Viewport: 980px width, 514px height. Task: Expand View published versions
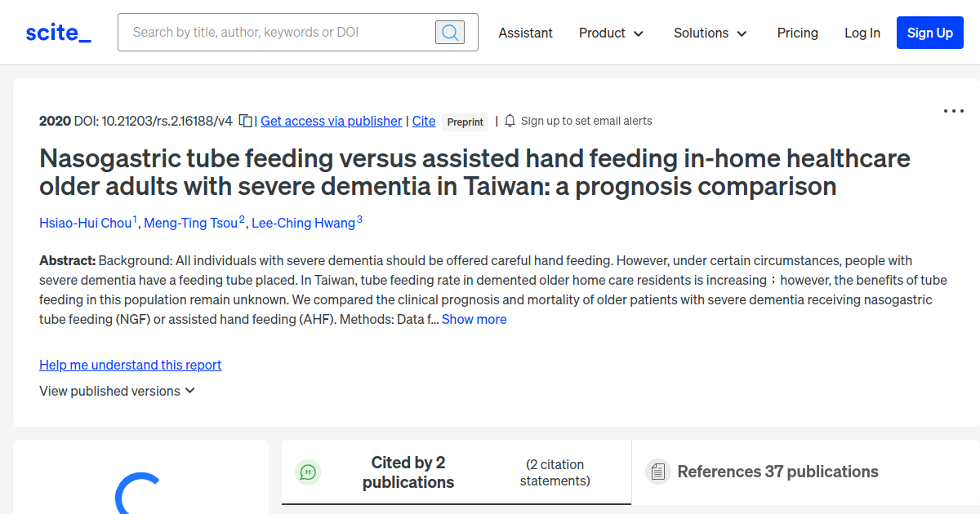(117, 391)
